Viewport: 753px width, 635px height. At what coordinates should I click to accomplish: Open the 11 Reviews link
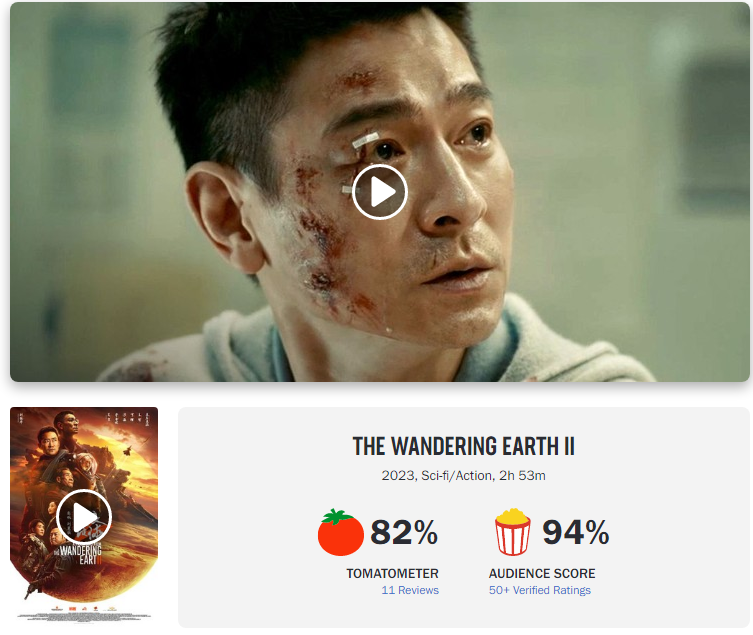pos(410,590)
